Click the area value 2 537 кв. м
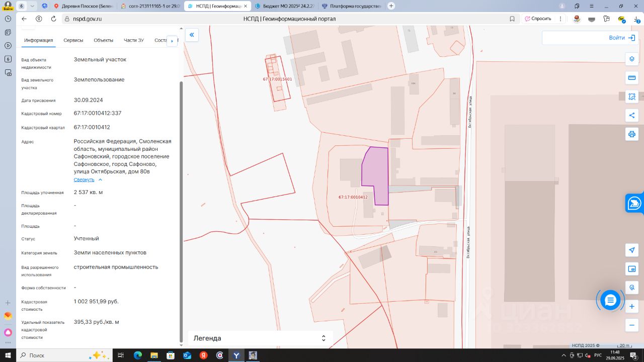 88,192
